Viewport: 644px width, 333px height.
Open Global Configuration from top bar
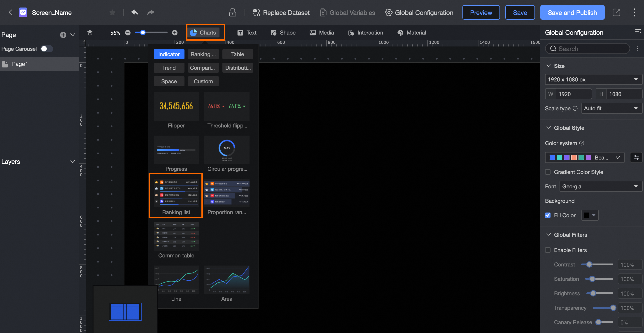click(x=419, y=12)
